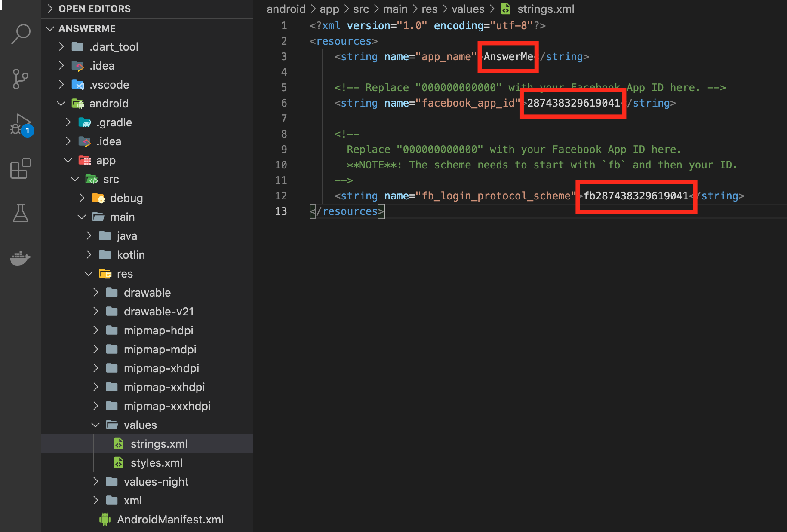The image size is (787, 532).
Task: Click line number 6 in gutter
Action: click(x=284, y=103)
